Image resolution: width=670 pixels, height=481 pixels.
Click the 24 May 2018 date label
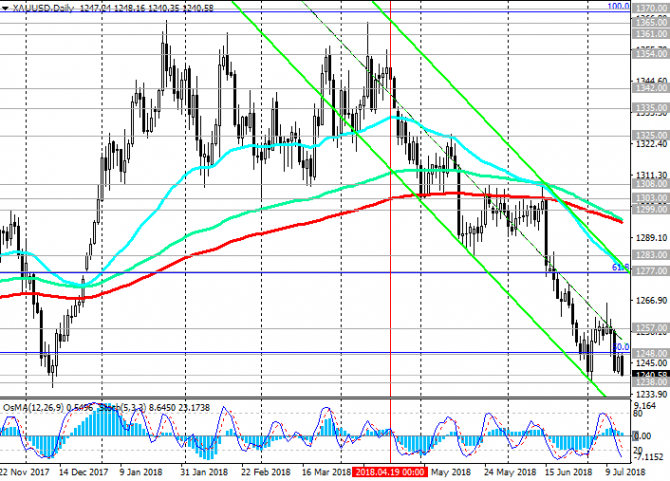(510, 472)
